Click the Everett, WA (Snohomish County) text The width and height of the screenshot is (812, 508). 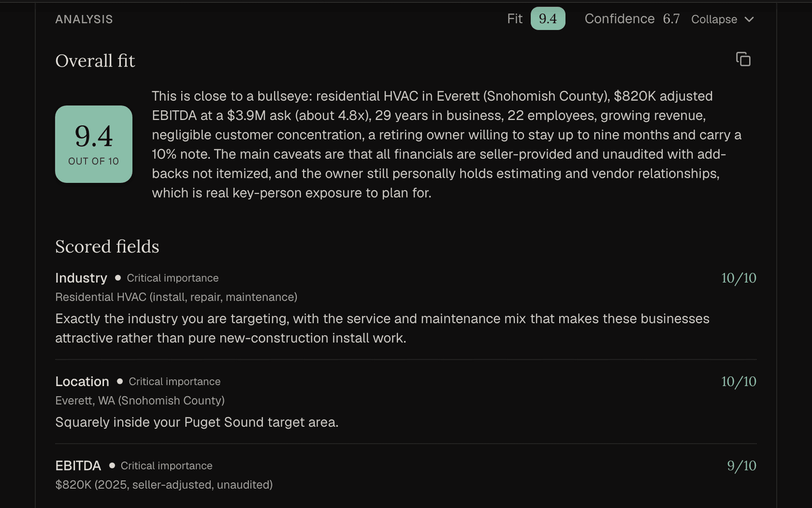pos(140,401)
